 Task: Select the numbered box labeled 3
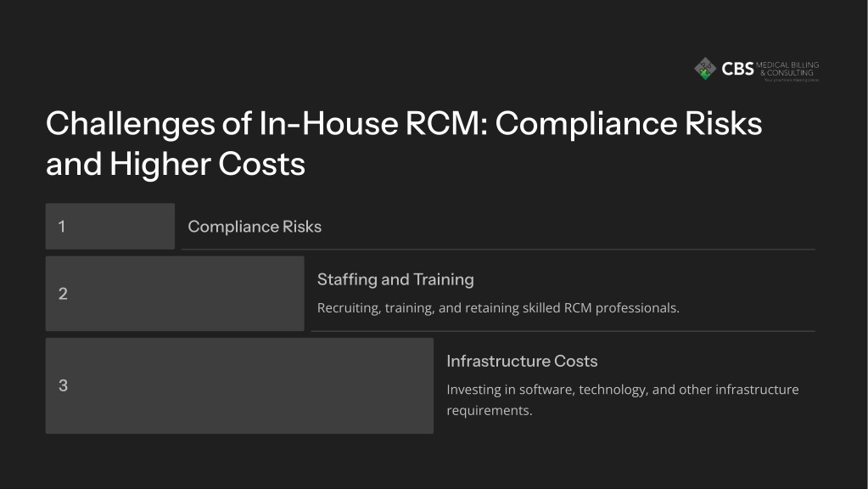pyautogui.click(x=239, y=385)
